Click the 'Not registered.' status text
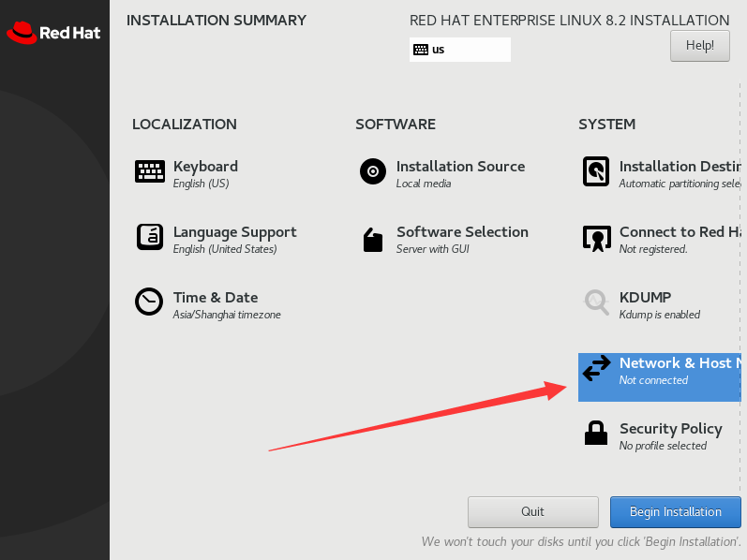 (653, 249)
